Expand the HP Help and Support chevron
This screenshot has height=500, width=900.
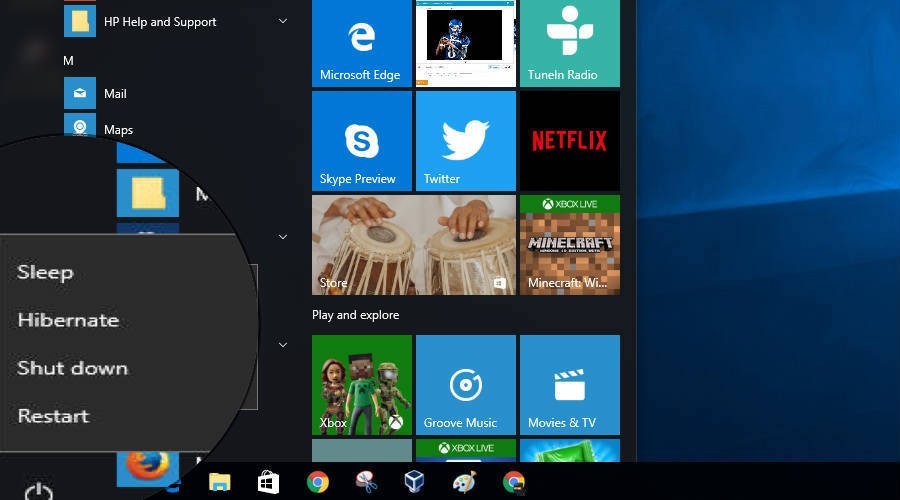pos(283,21)
